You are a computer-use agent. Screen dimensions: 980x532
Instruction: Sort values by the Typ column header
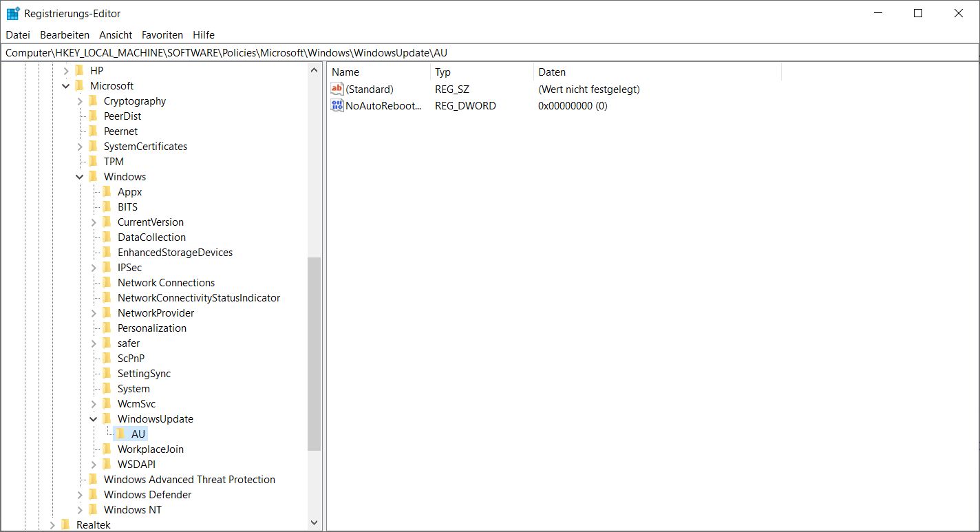482,72
